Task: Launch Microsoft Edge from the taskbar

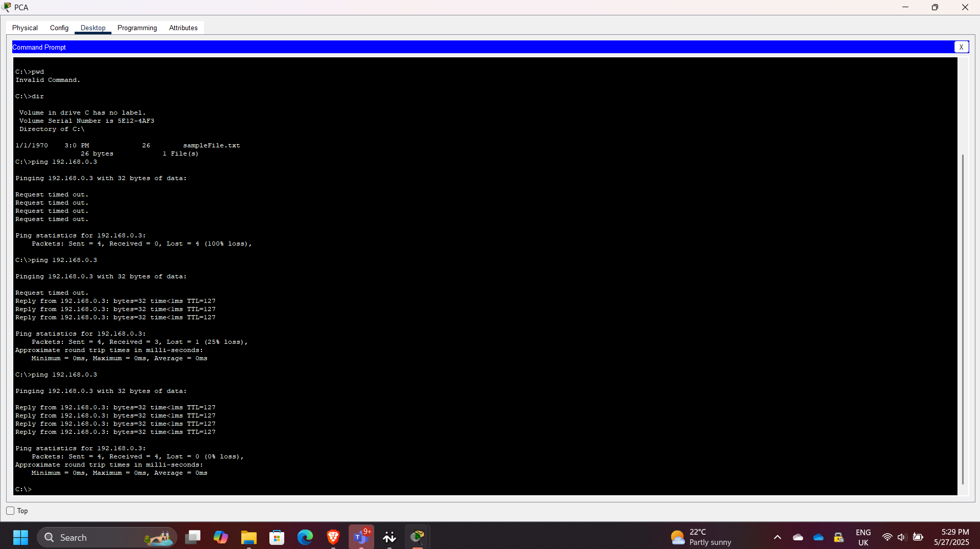Action: tap(305, 537)
